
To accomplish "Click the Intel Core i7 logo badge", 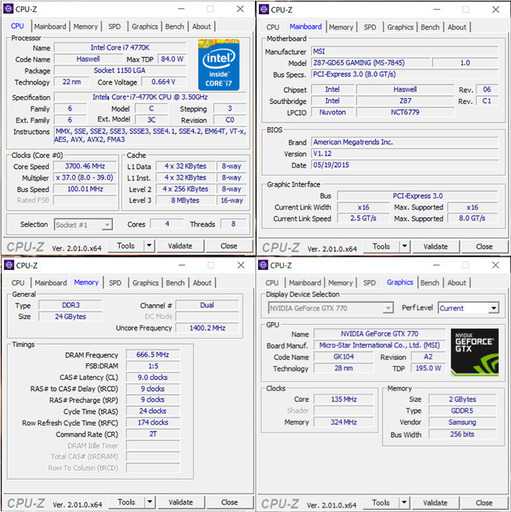I will 219,64.
